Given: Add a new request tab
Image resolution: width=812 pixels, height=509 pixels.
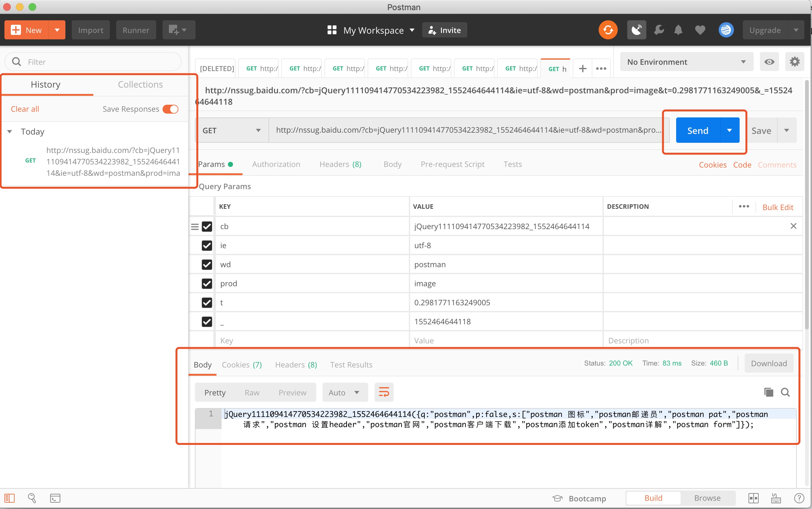Looking at the screenshot, I should click(x=583, y=69).
